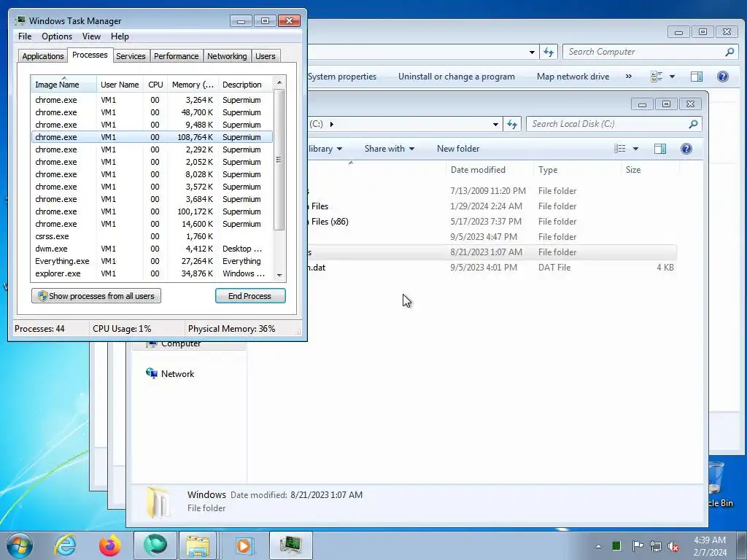
Task: Click Uninstall or change a program
Action: click(x=457, y=76)
